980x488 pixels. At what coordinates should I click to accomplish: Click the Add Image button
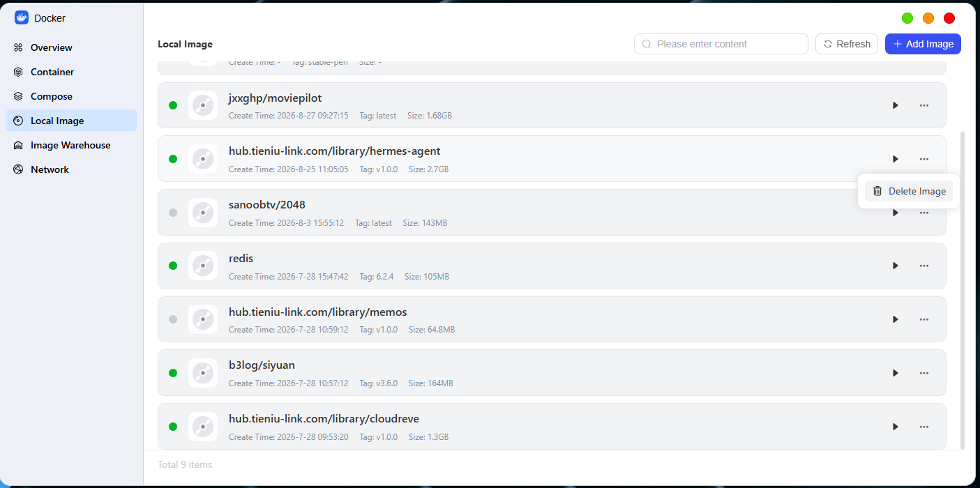(923, 44)
